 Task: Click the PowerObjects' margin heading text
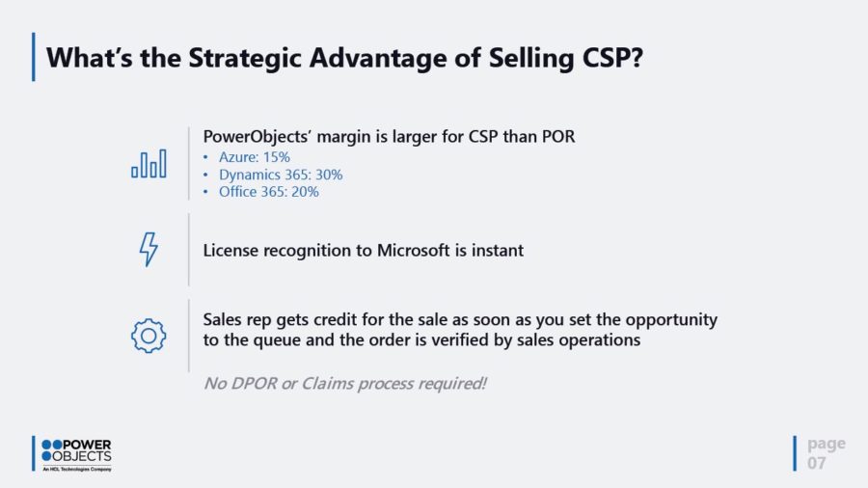[389, 137]
